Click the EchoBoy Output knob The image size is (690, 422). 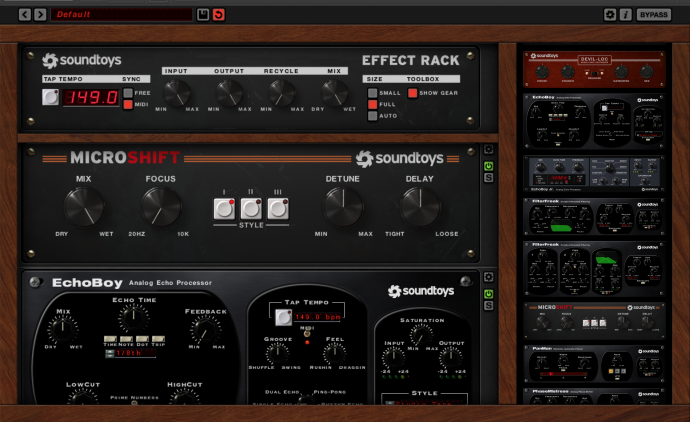[x=451, y=357]
